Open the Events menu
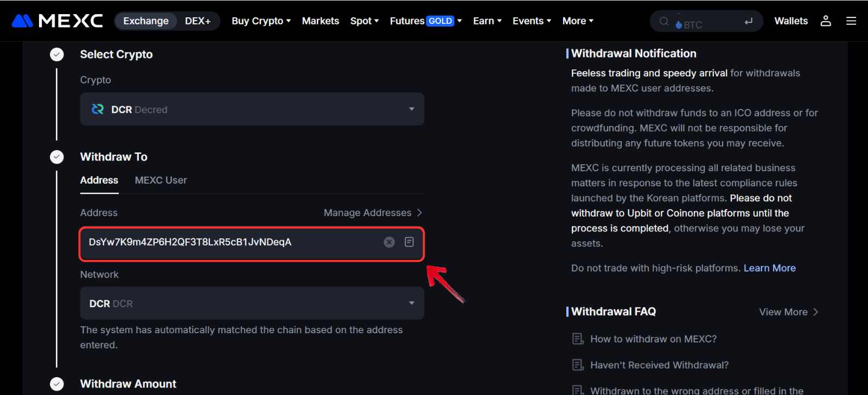This screenshot has width=868, height=395. [x=532, y=21]
